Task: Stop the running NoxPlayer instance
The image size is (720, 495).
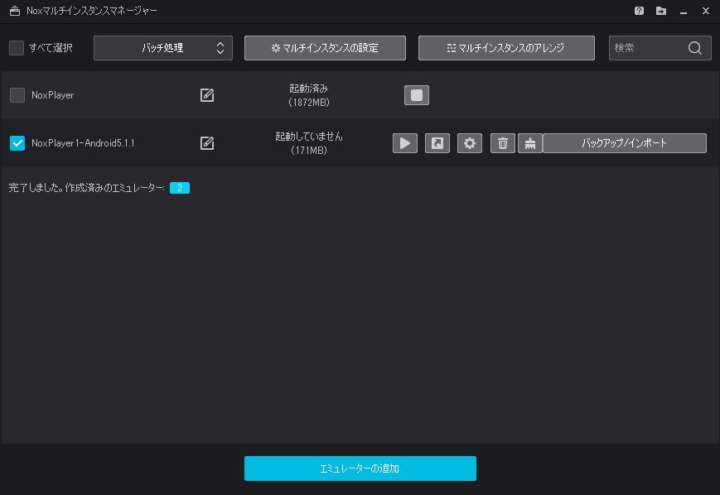Action: 416,95
